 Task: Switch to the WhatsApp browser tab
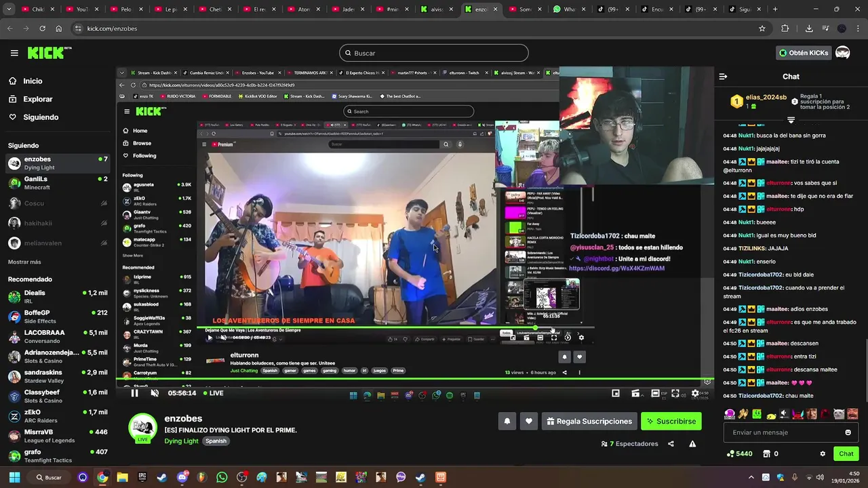[569, 9]
